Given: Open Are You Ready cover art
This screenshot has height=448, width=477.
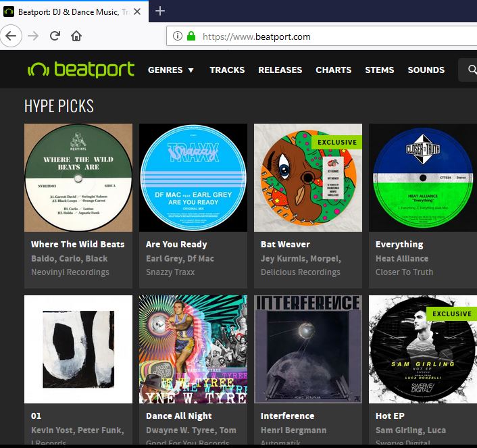Looking at the screenshot, I should 193,178.
